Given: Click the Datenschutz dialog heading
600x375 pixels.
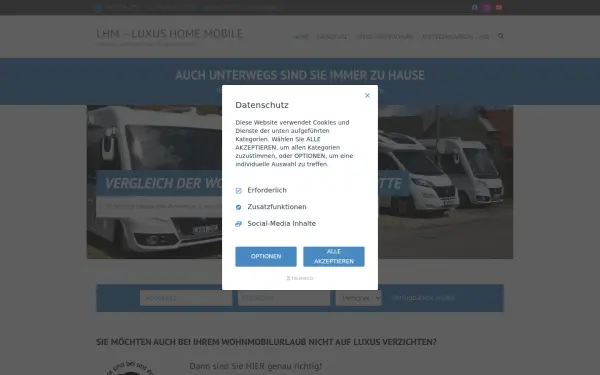Looking at the screenshot, I should (x=262, y=105).
